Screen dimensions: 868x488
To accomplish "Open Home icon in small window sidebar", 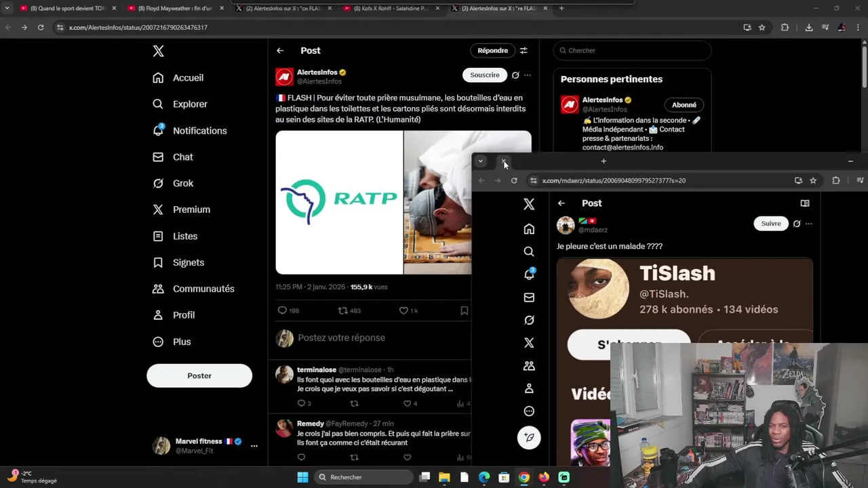I will pyautogui.click(x=529, y=229).
